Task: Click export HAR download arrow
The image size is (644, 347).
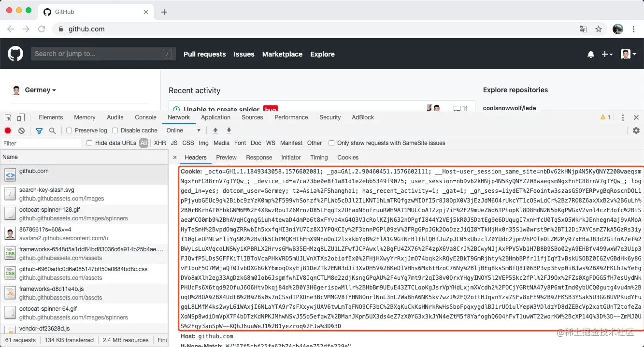Action: 229,130
